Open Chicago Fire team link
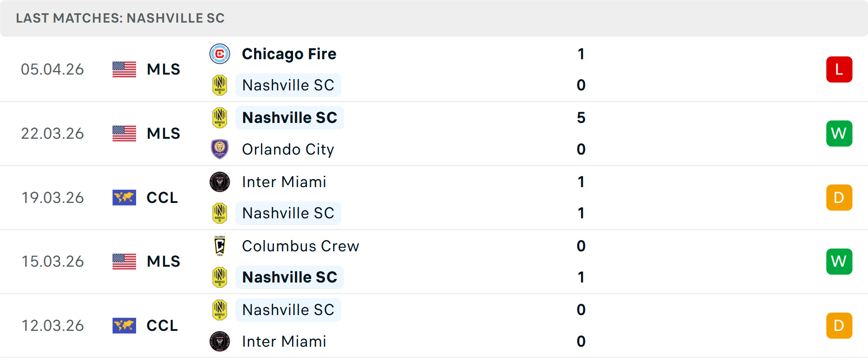The image size is (868, 358). click(x=289, y=54)
